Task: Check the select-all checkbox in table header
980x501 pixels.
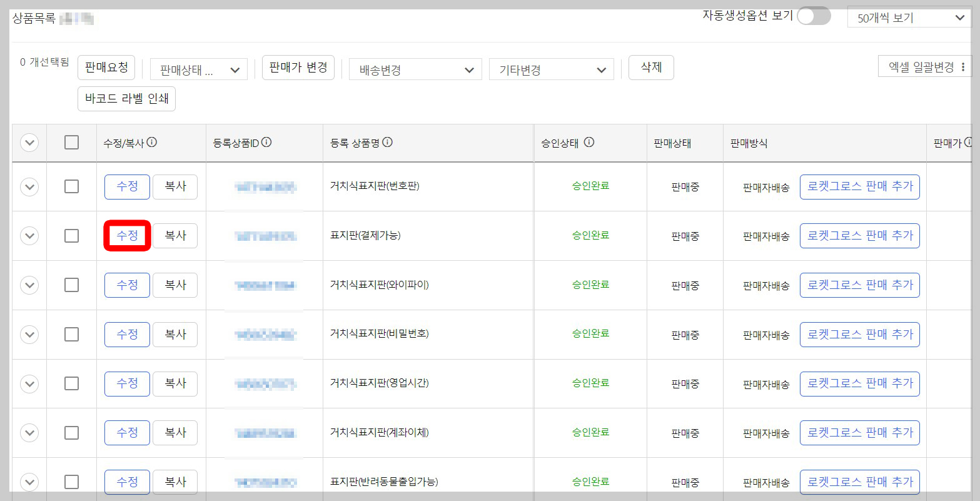Action: point(71,143)
